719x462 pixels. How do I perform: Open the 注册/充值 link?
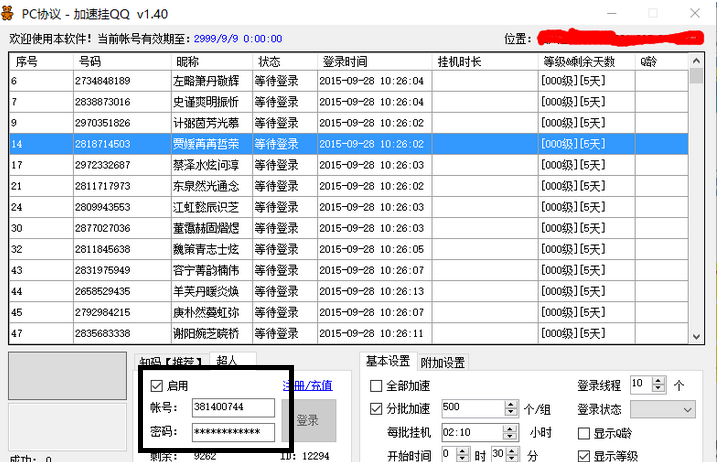click(x=307, y=386)
